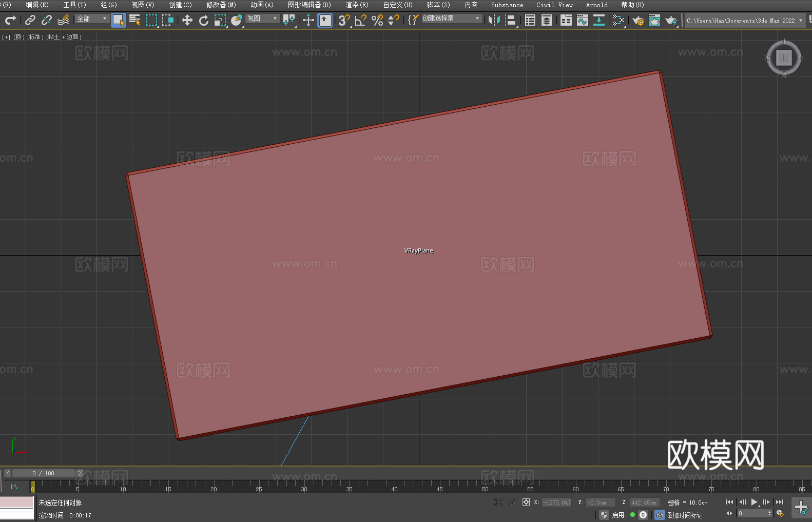Click the Redo arrow icon
This screenshot has height=522, width=812.
[x=10, y=20]
